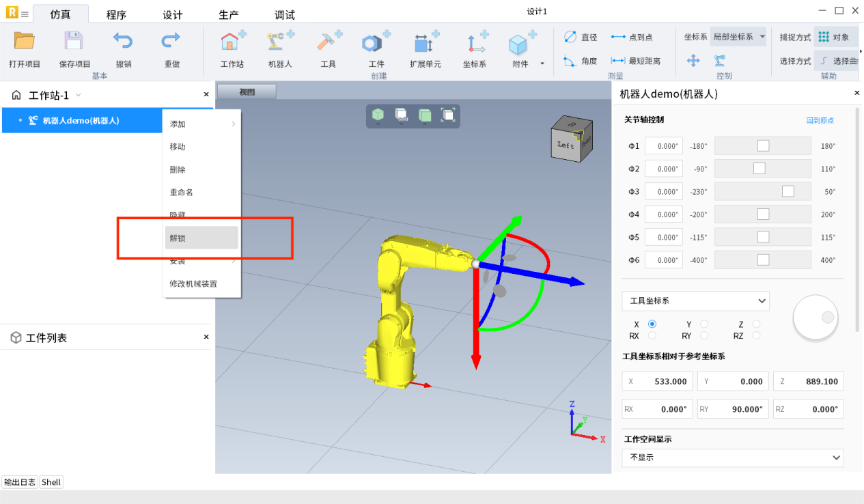
Task: Click the Workstation (工作站) create icon
Action: [232, 42]
